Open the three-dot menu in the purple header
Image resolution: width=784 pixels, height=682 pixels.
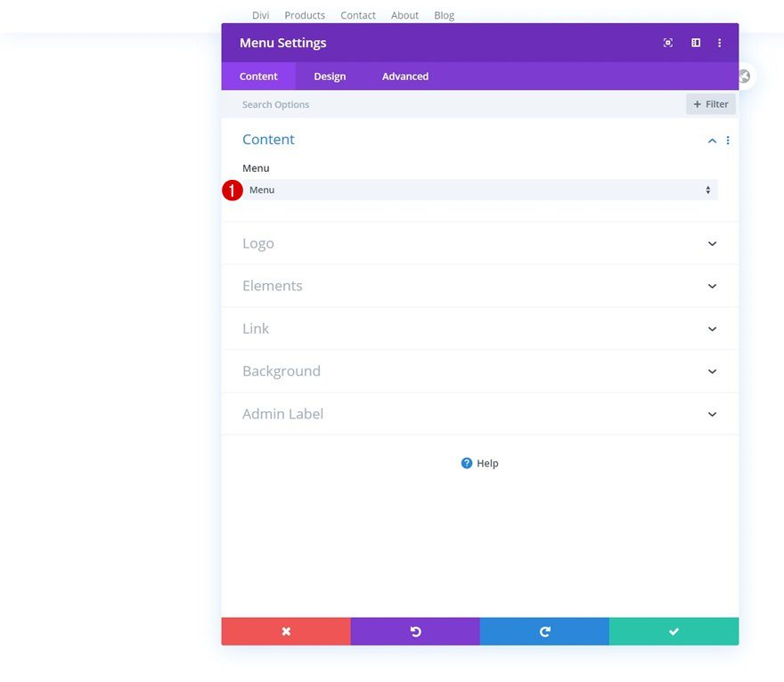[720, 42]
